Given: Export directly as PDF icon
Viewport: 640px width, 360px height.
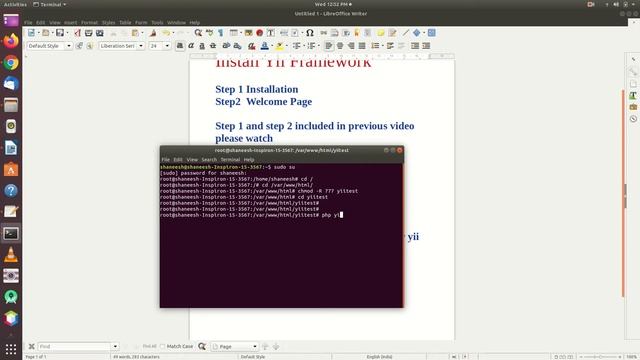Looking at the screenshot, I should 78,33.
